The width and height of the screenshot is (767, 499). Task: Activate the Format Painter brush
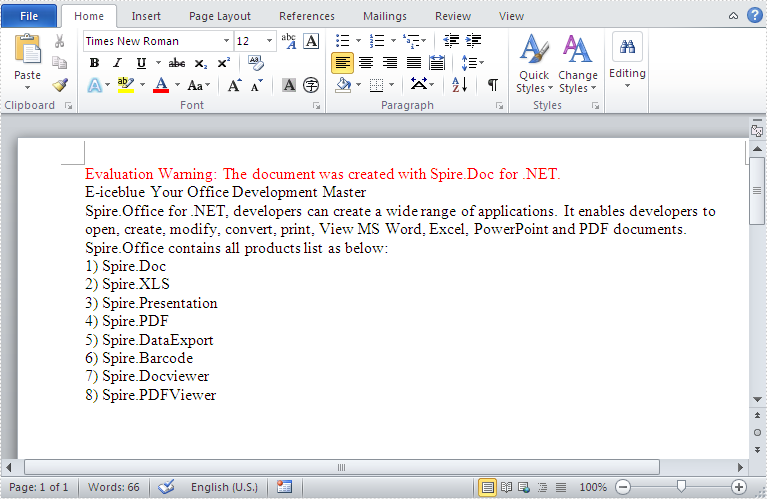click(x=60, y=85)
